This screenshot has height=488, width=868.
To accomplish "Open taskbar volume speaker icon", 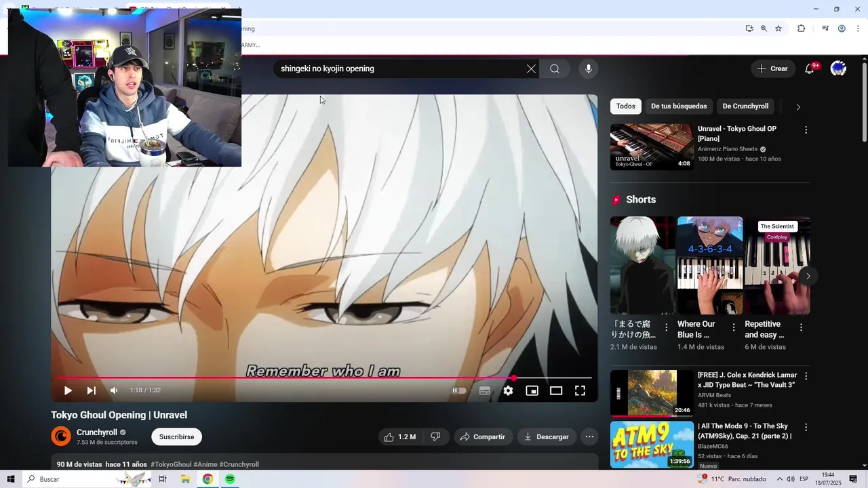I will click(x=791, y=479).
